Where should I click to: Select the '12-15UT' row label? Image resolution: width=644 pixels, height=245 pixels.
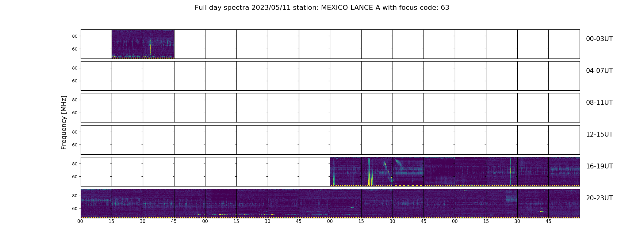(599, 134)
